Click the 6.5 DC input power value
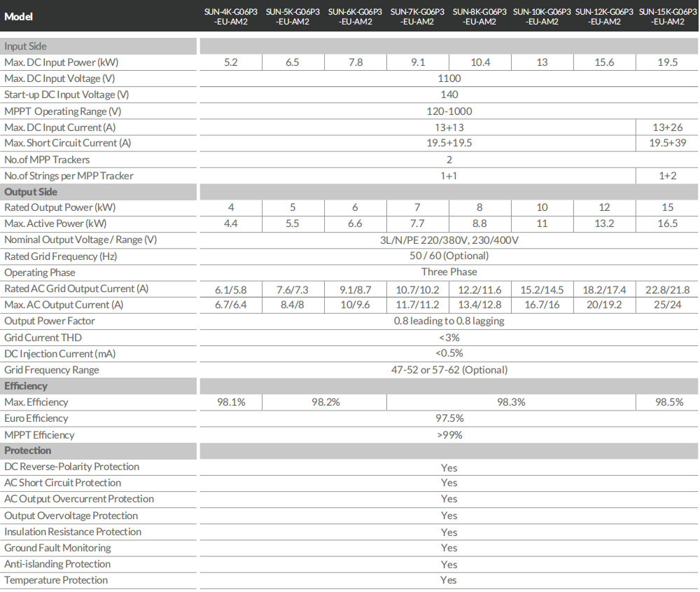The height and width of the screenshot is (592, 700). [x=293, y=62]
